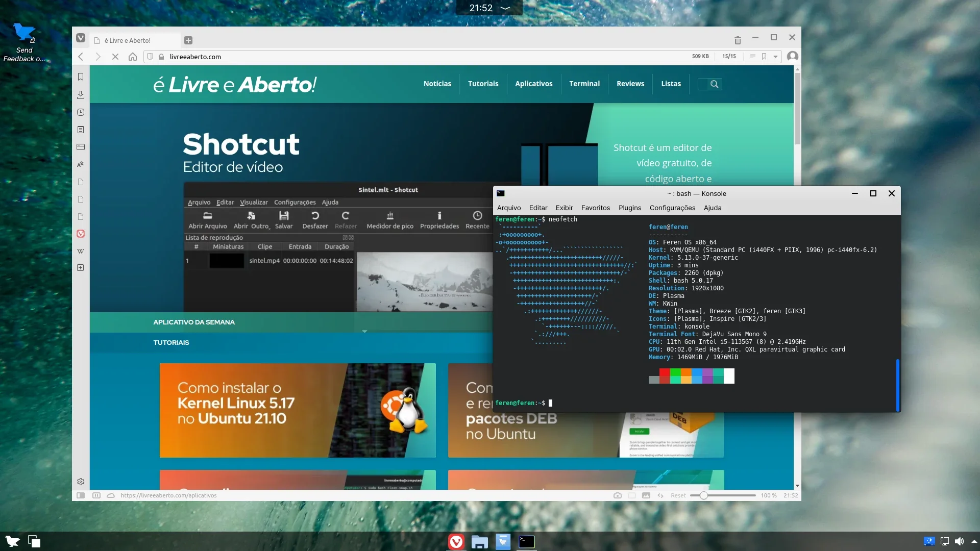The width and height of the screenshot is (980, 551).
Task: Open Konsole Plugins menu
Action: coord(630,208)
